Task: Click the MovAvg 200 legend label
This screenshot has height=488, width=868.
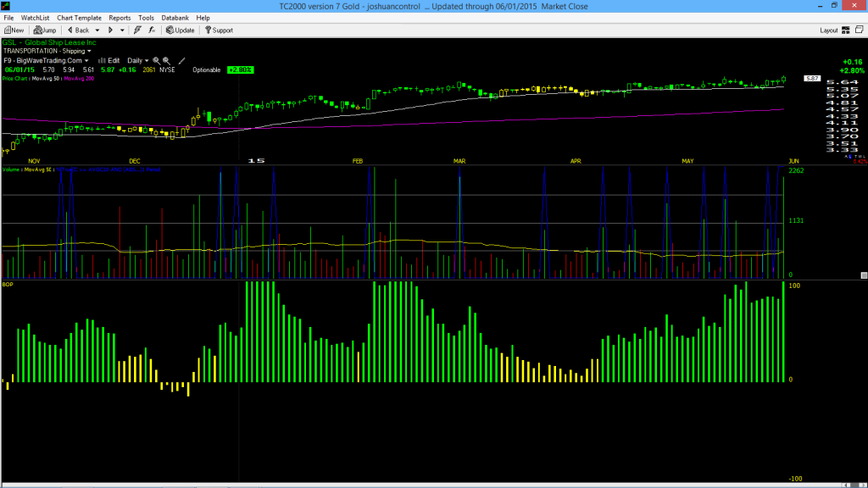Action: click(79, 79)
